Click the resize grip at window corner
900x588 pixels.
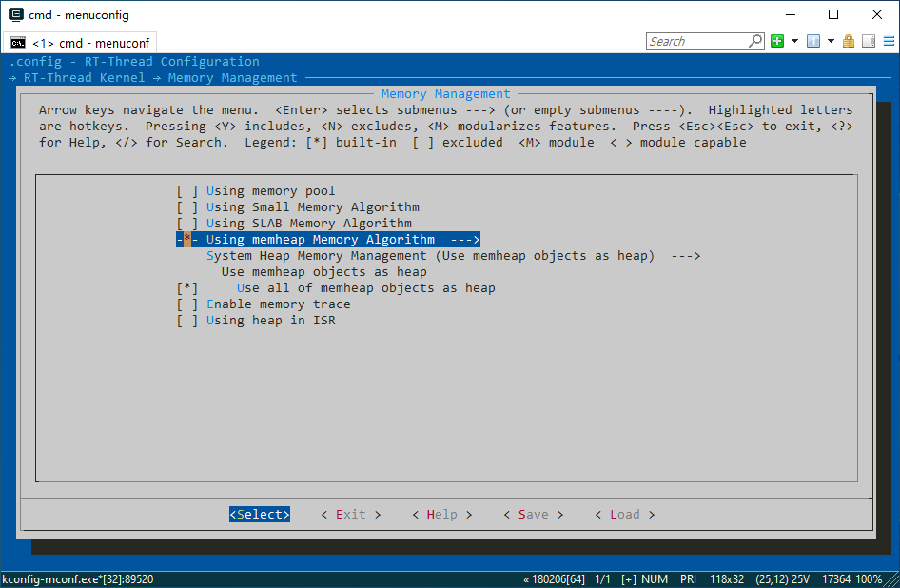pos(891,580)
